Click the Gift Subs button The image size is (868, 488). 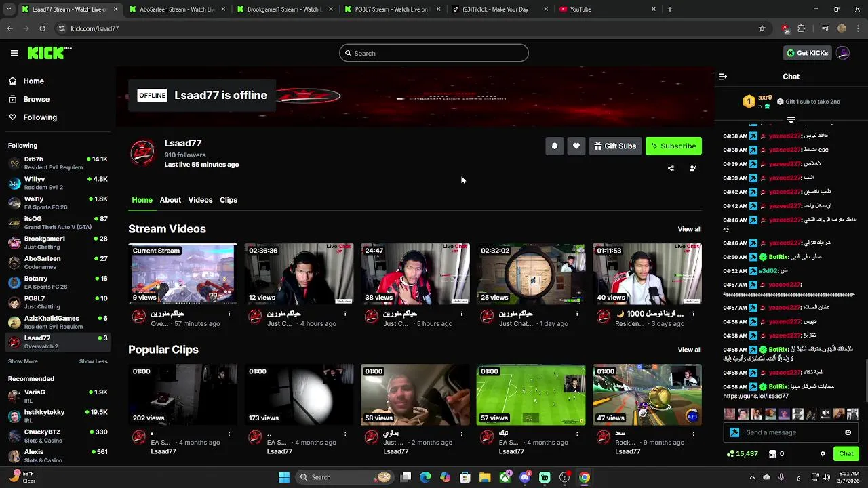click(615, 146)
